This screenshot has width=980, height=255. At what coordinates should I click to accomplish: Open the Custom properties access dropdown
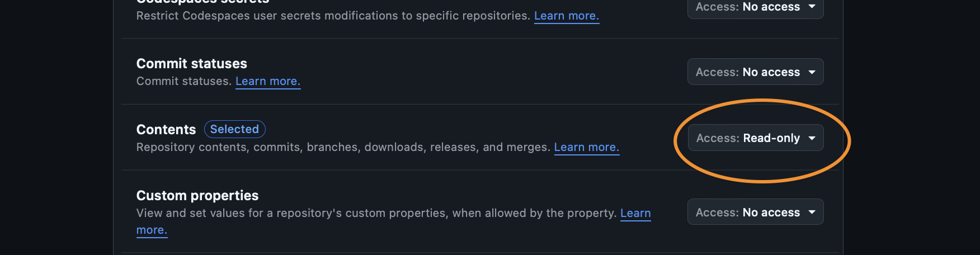pos(755,212)
